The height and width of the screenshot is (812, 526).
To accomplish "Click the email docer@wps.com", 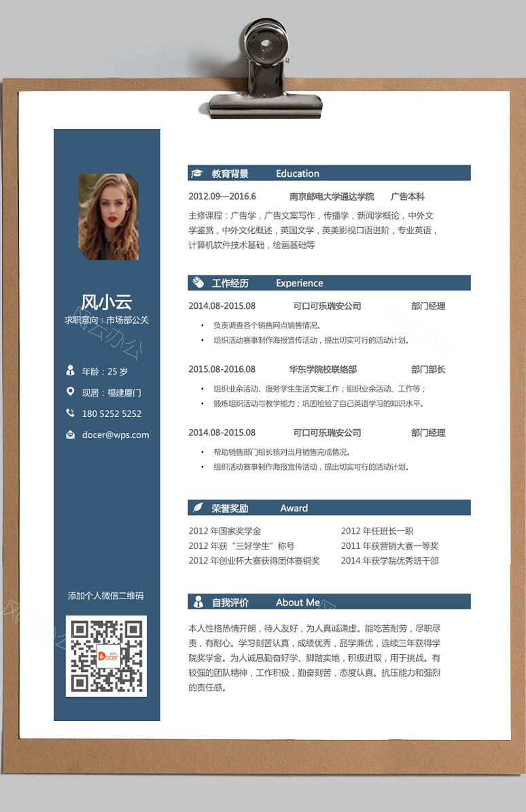I will pos(116,435).
